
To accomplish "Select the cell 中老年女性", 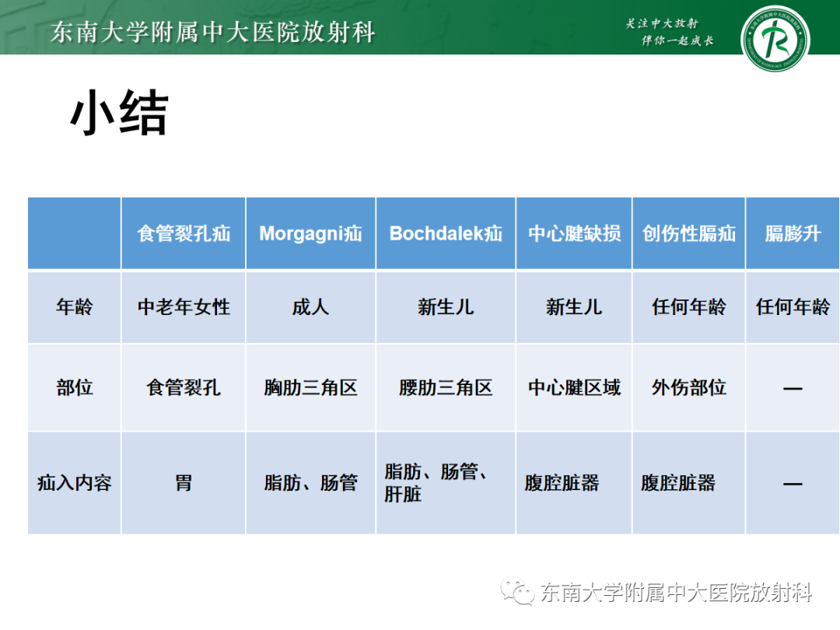I will [x=184, y=307].
